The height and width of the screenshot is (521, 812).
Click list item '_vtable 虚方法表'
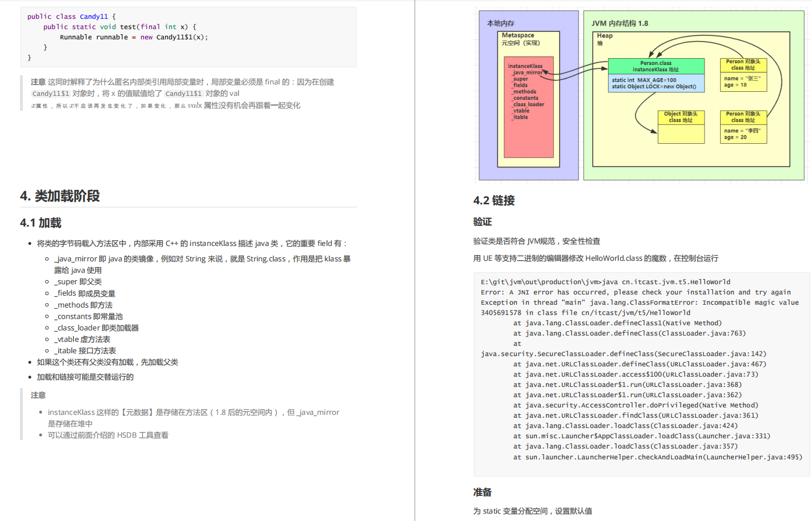pyautogui.click(x=82, y=340)
